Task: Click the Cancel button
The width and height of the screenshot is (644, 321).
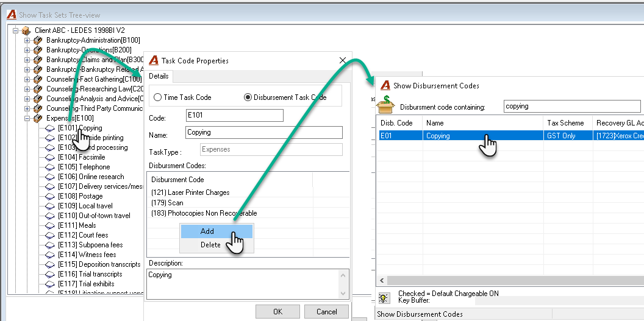Action: point(326,312)
